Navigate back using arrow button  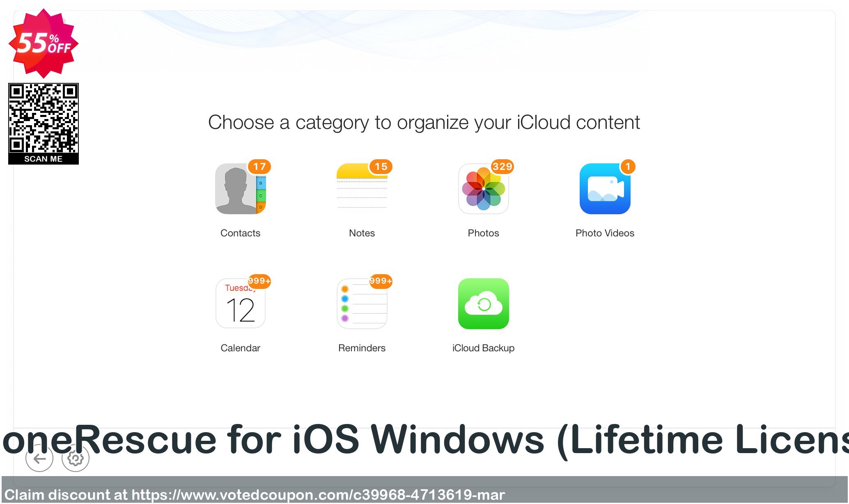point(39,459)
